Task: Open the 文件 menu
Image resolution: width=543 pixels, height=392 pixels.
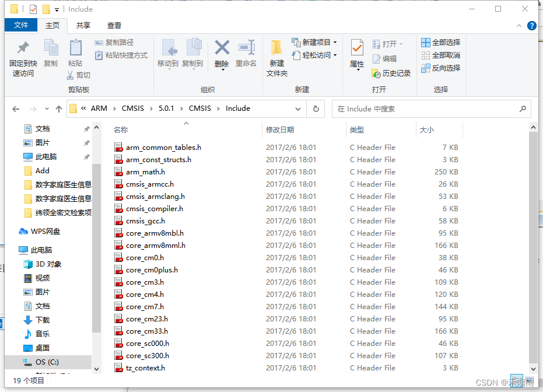Action: 21,25
